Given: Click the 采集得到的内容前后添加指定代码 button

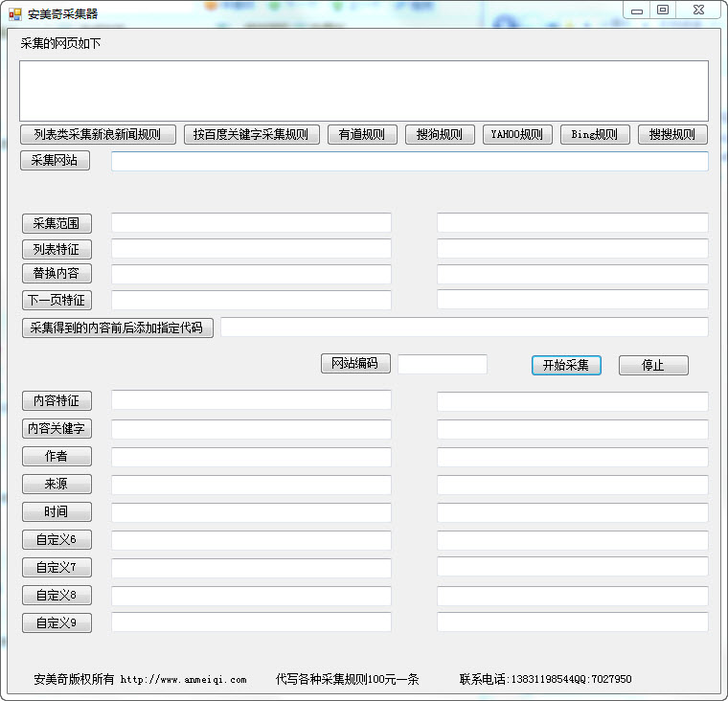Looking at the screenshot, I should coord(117,328).
